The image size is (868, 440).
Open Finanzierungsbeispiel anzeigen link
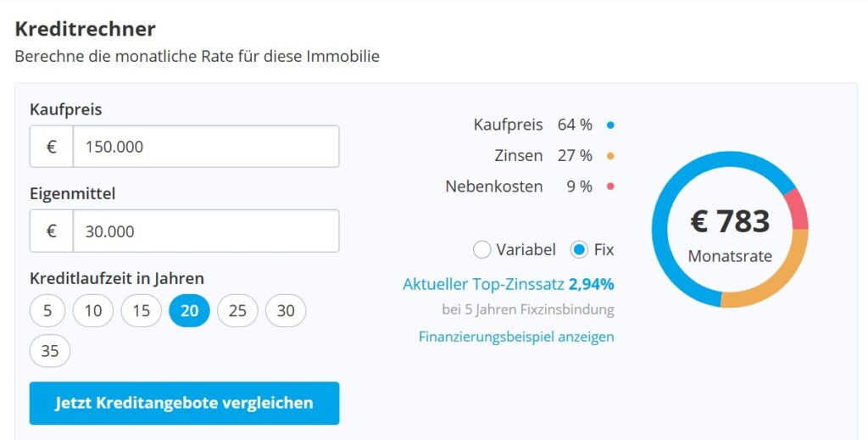point(516,337)
